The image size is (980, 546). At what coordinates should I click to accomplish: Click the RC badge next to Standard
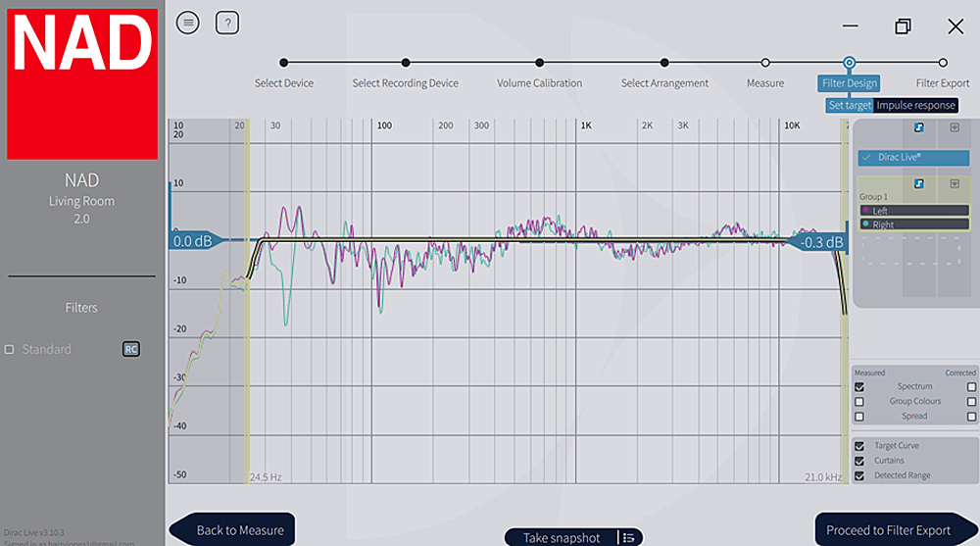pos(130,349)
